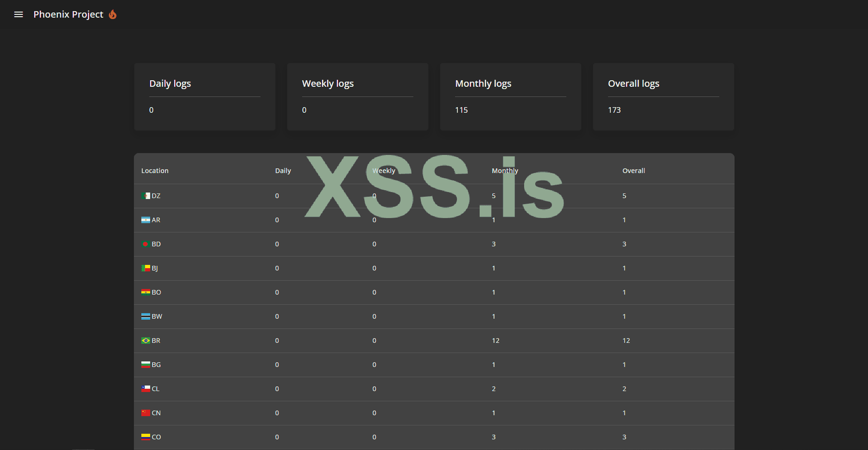Select the AR location code
Image resolution: width=868 pixels, height=450 pixels.
(156, 220)
